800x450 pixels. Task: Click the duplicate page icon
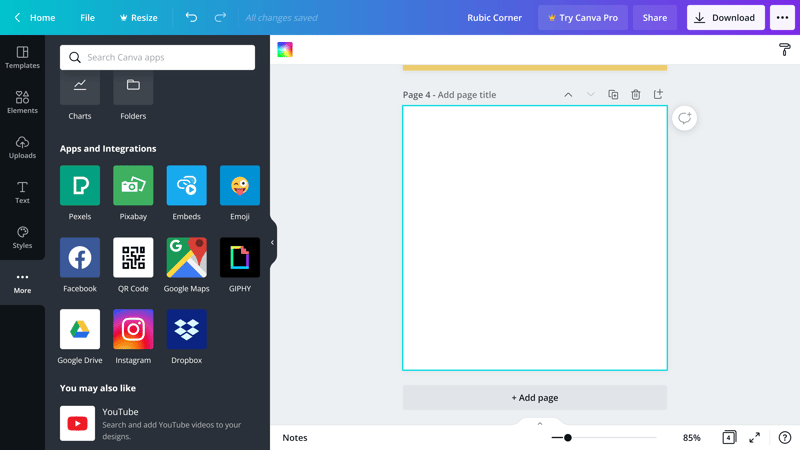[613, 95]
